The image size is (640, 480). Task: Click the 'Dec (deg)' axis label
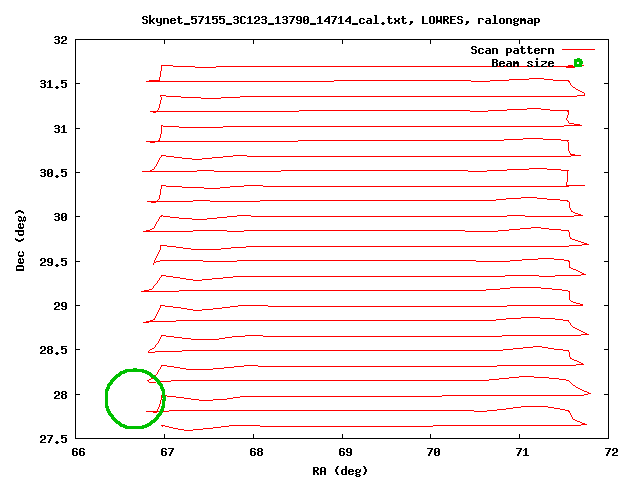(20, 240)
